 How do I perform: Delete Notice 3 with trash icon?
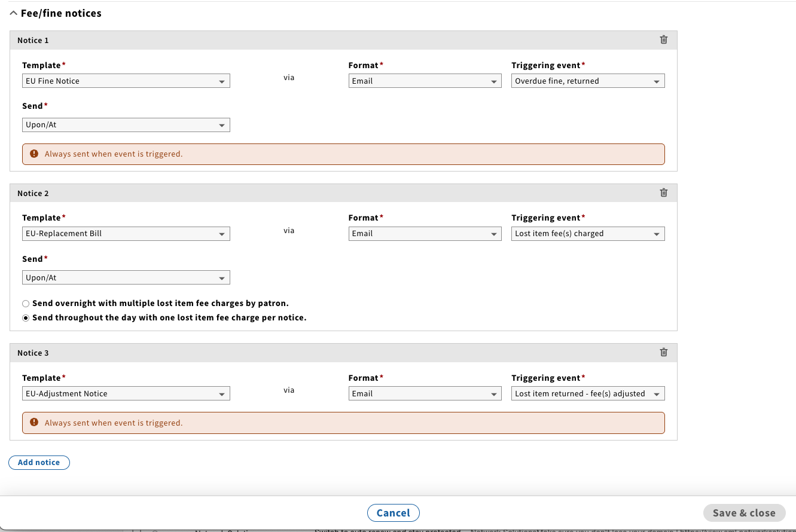pos(663,353)
